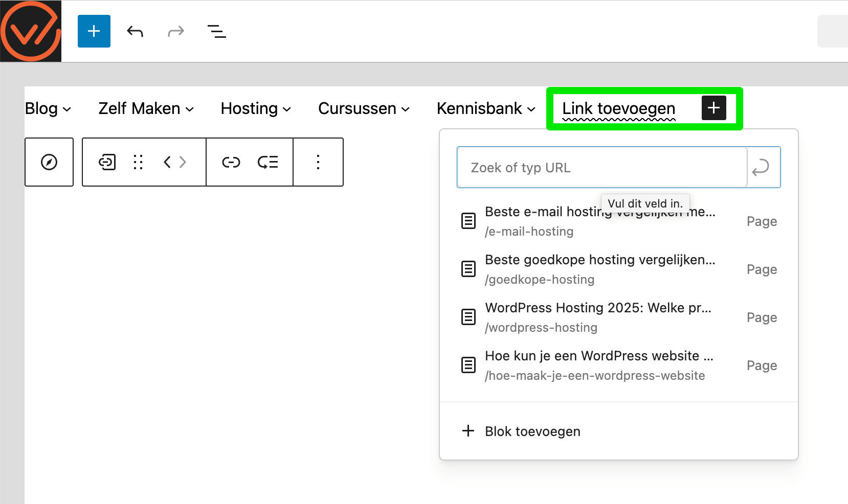848x504 pixels.
Task: Click the Add submenu icon
Action: point(268,162)
